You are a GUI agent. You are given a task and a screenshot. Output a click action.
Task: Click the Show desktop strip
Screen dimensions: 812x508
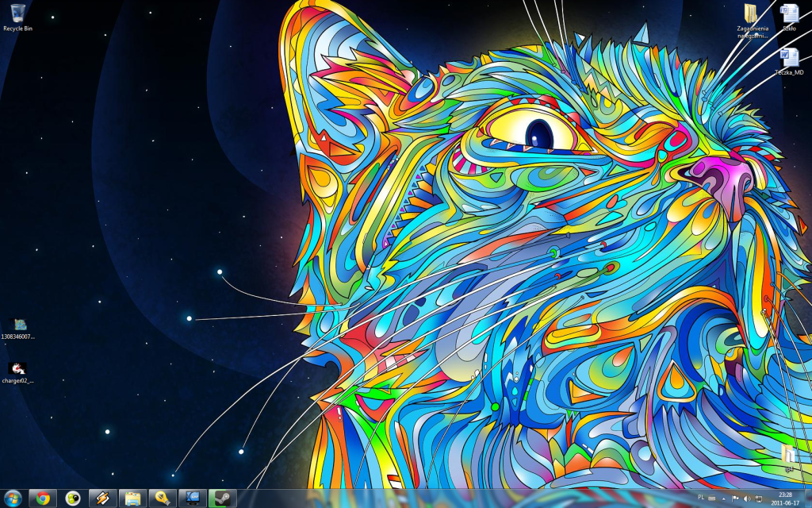pos(808,498)
